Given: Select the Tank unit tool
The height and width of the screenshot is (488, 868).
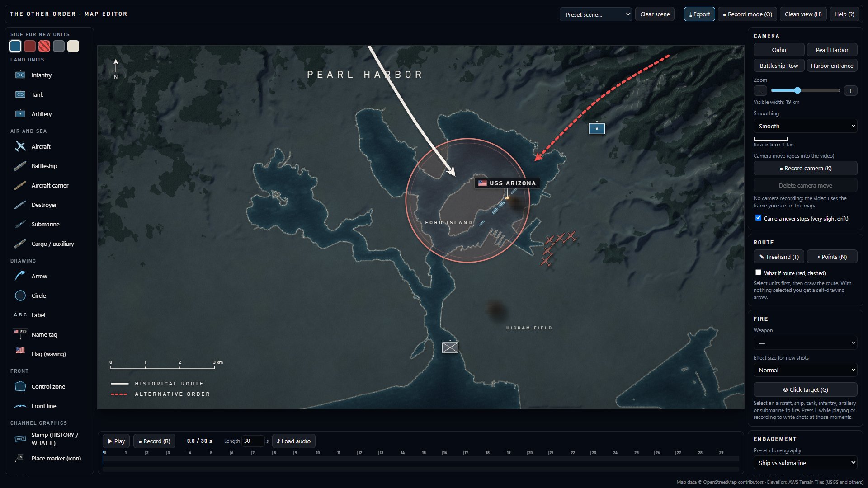Looking at the screenshot, I should (49, 94).
